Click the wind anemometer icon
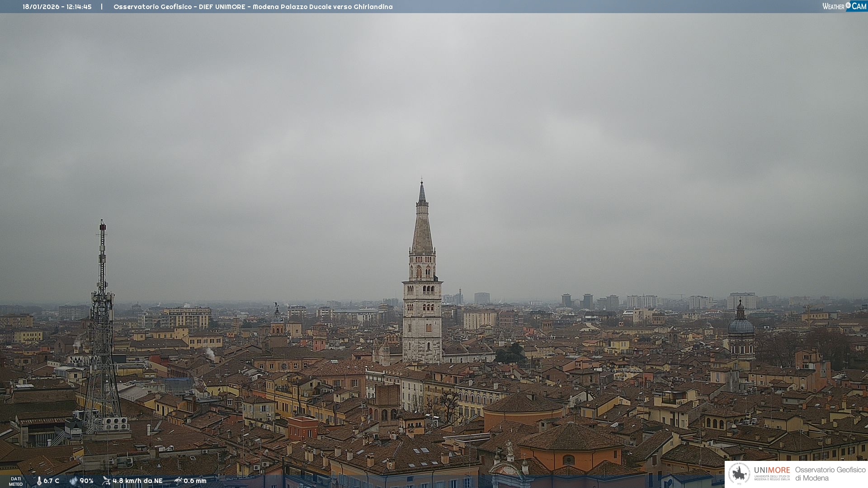Image resolution: width=868 pixels, height=488 pixels. 106,481
